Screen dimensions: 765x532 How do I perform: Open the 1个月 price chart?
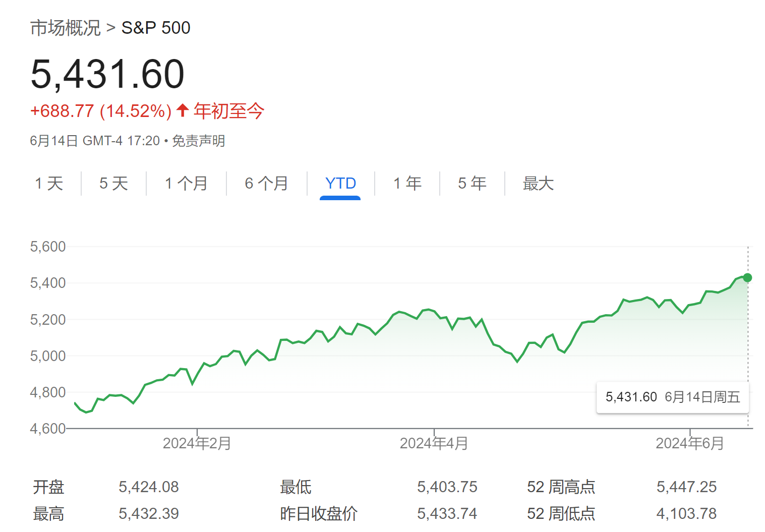pyautogui.click(x=186, y=184)
